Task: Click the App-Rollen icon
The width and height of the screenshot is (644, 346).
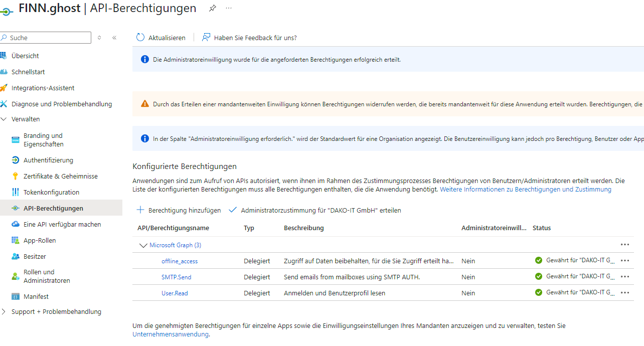Action: point(15,240)
